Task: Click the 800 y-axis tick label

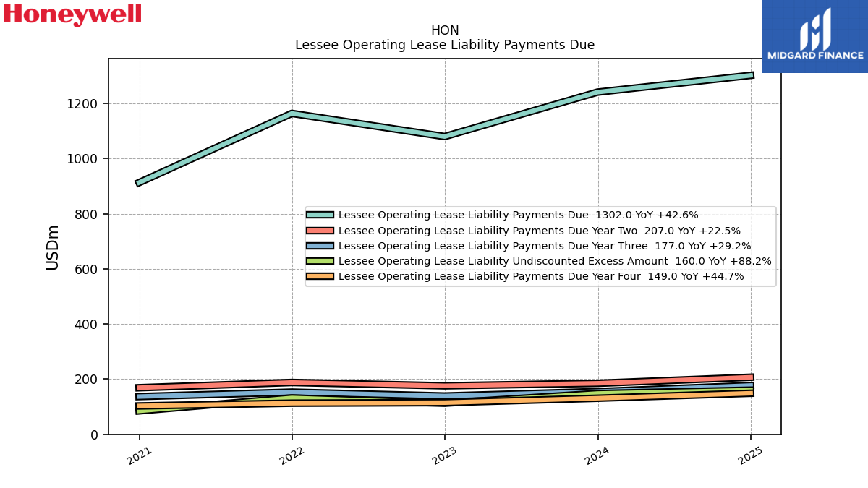Action: pos(87,214)
